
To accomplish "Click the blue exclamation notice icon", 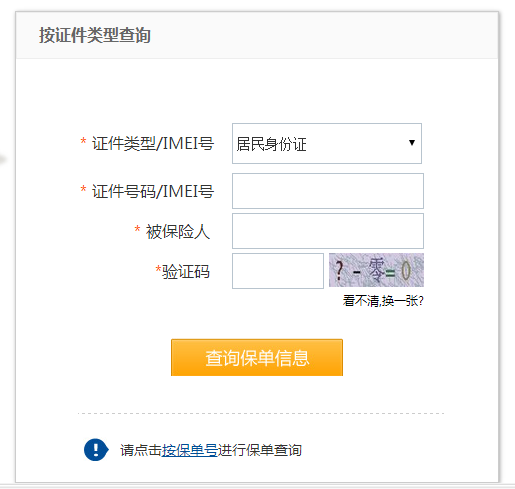I will pyautogui.click(x=96, y=450).
